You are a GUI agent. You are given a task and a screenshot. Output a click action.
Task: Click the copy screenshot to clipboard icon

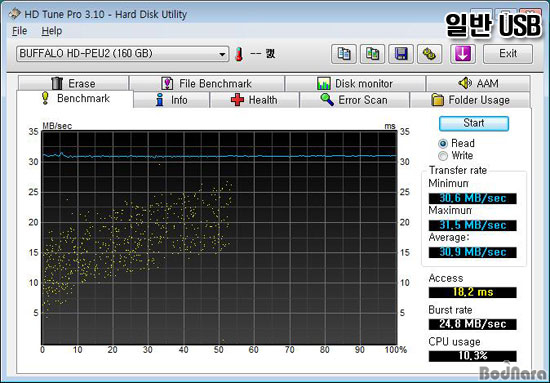372,54
